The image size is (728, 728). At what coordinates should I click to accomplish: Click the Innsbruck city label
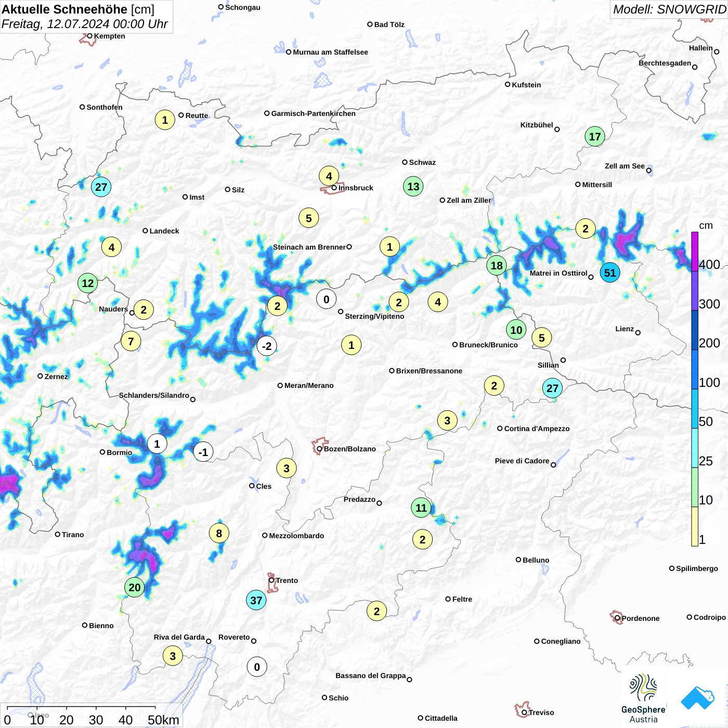[356, 188]
